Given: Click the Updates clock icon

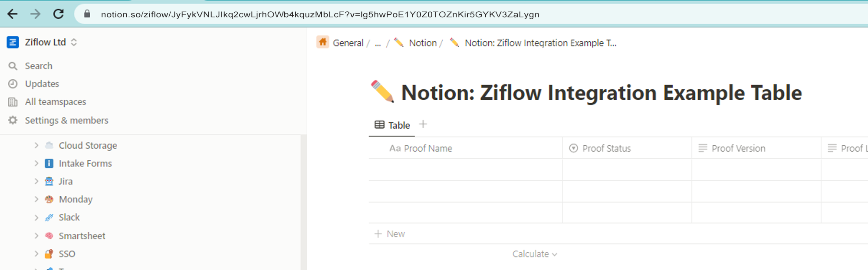Looking at the screenshot, I should click(x=13, y=84).
